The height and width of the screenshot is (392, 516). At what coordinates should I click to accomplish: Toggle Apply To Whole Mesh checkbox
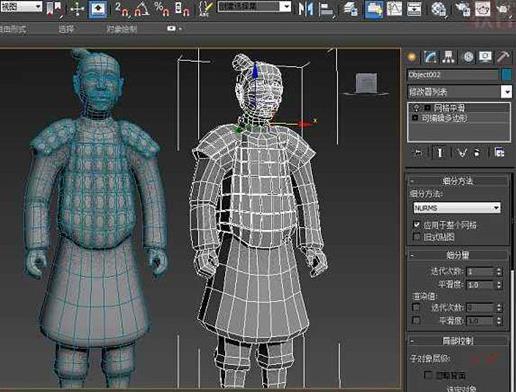pyautogui.click(x=417, y=224)
